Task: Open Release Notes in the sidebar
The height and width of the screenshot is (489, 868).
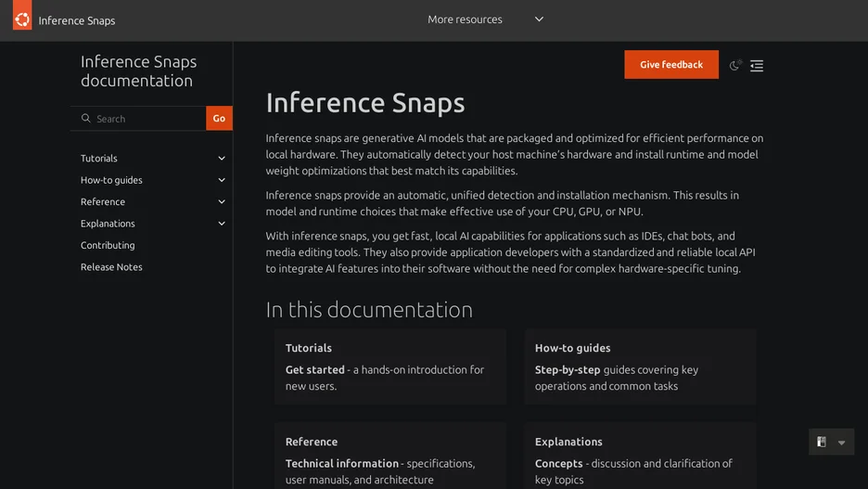Action: (x=111, y=267)
